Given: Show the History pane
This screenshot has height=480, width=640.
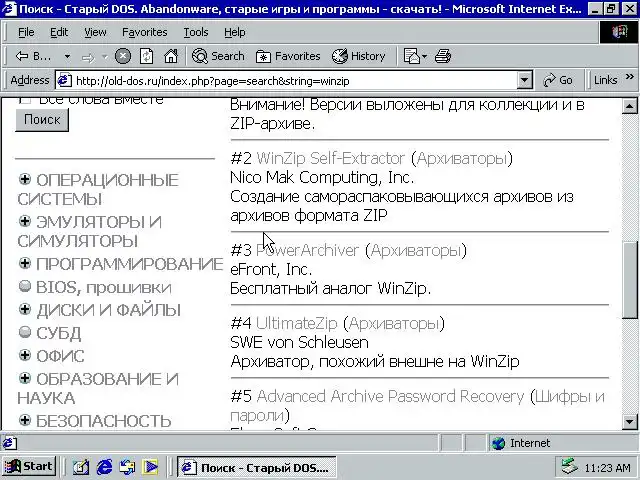Looking at the screenshot, I should click(358, 56).
